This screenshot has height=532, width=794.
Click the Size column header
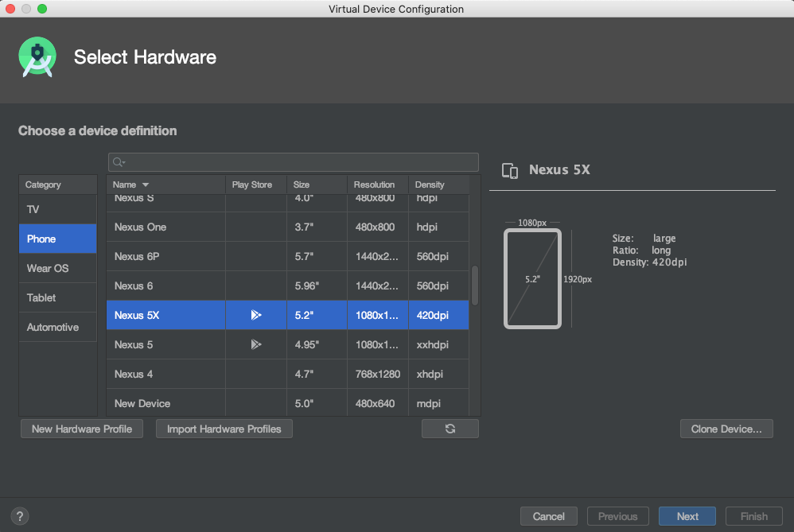[317, 184]
